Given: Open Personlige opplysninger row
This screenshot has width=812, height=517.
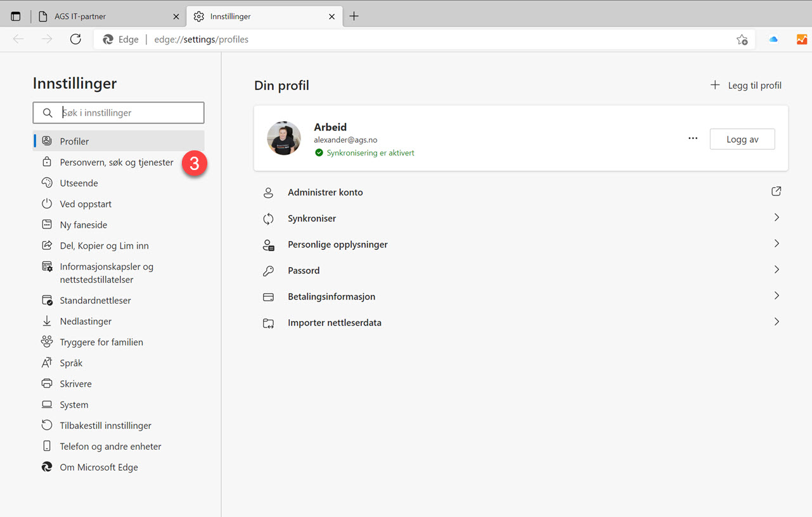Looking at the screenshot, I should (521, 244).
